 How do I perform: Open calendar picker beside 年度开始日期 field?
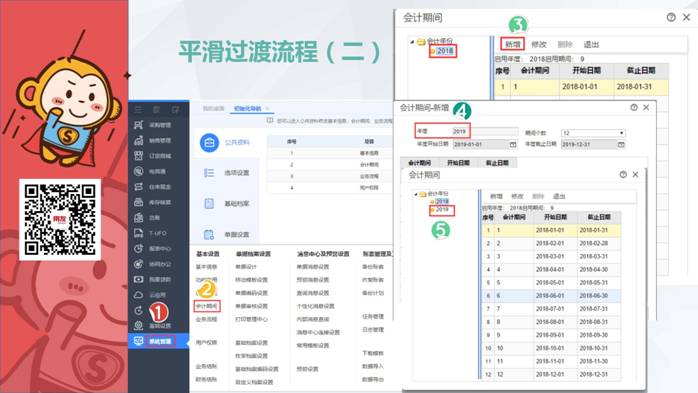coord(513,145)
